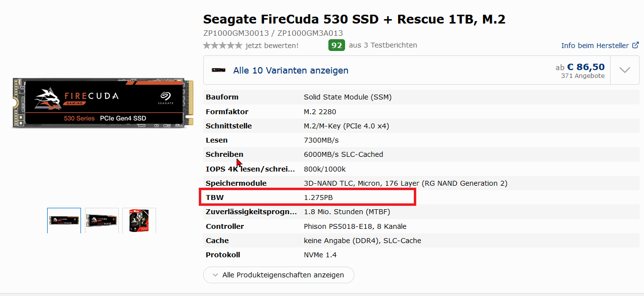This screenshot has width=644, height=296.
Task: Select the first SSD front thumbnail
Action: coord(64,221)
